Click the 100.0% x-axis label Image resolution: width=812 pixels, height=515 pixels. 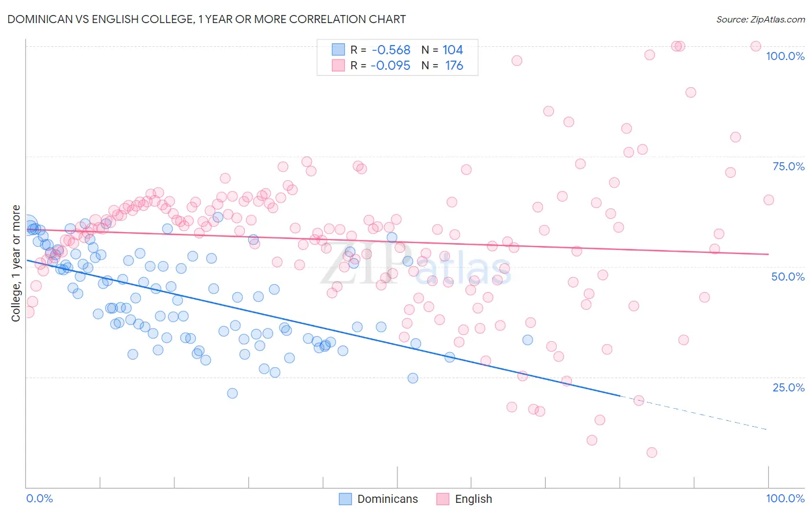click(785, 498)
